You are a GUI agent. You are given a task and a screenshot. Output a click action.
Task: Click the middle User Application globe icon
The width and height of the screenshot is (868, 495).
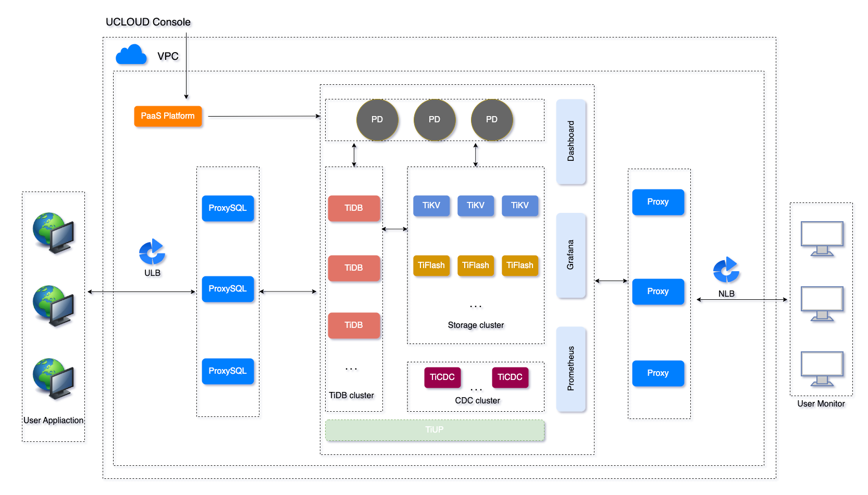tap(54, 306)
